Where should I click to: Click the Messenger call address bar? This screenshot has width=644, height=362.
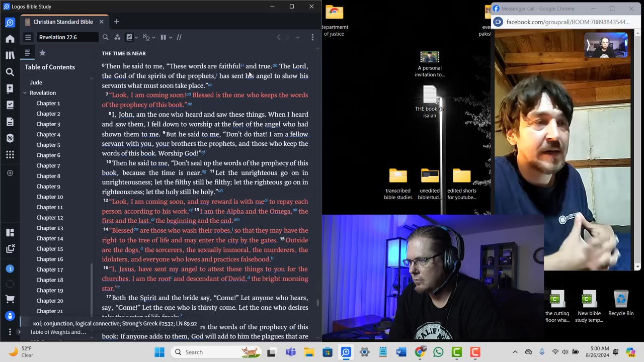(568, 22)
